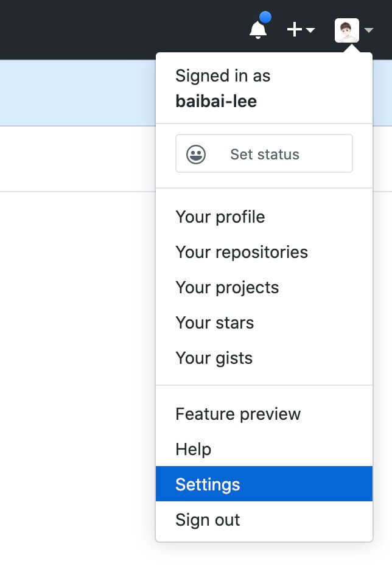Select the highlighted Settings item

(x=208, y=484)
